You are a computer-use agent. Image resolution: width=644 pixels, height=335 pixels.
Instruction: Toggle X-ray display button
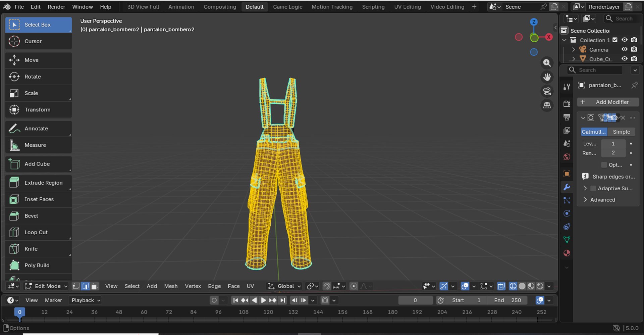coord(501,286)
